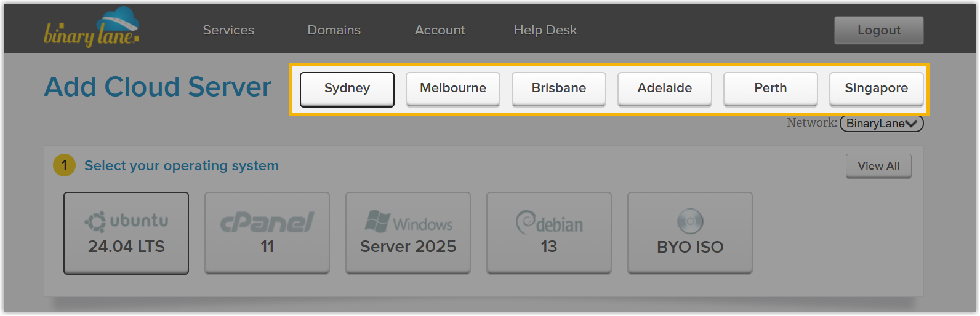
Task: Select the Sydney region
Action: pos(347,89)
